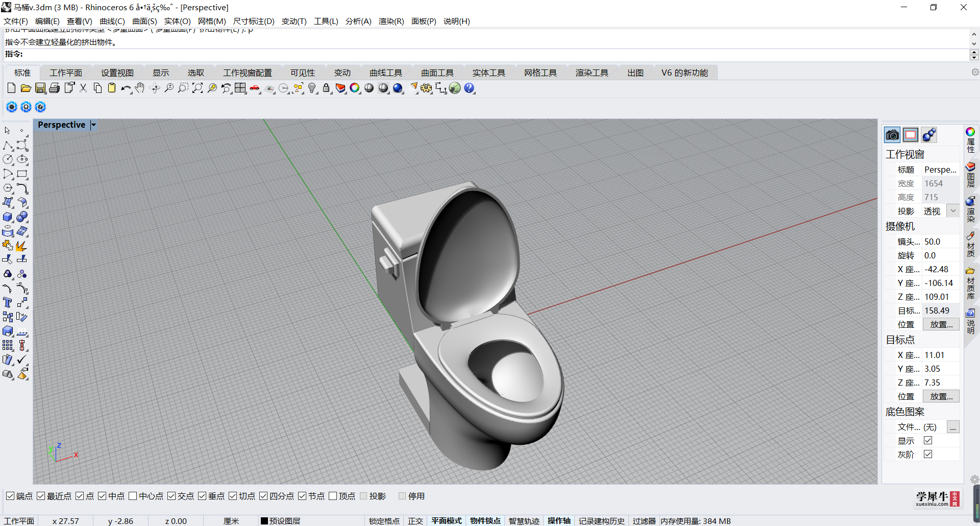Screen dimensions: 980x526
Task: Select the Polyline tool in left toolbar
Action: click(8, 146)
